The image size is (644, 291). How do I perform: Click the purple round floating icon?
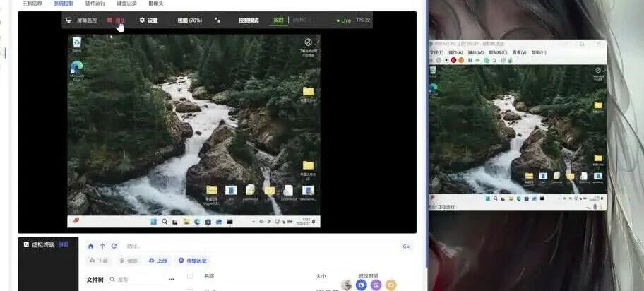[x=376, y=285]
